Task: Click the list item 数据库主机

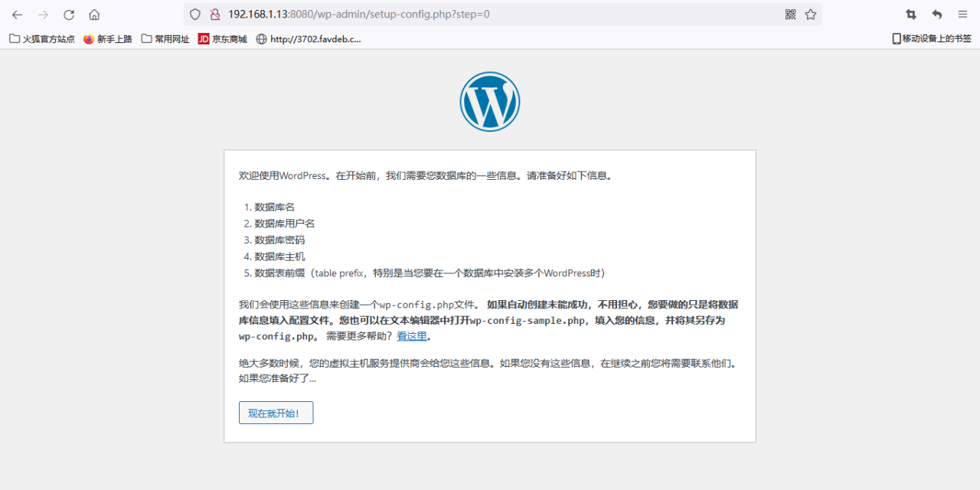Action: coord(279,256)
